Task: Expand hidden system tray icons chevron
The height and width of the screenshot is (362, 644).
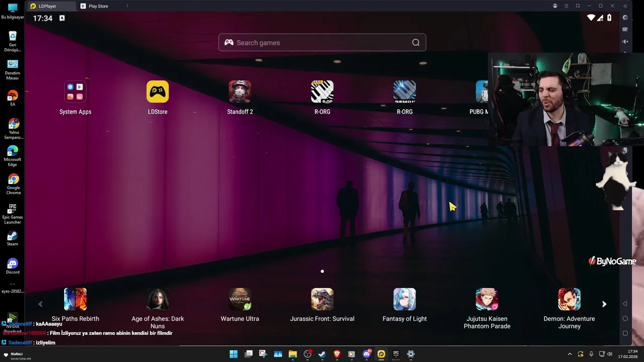Action: click(x=570, y=354)
